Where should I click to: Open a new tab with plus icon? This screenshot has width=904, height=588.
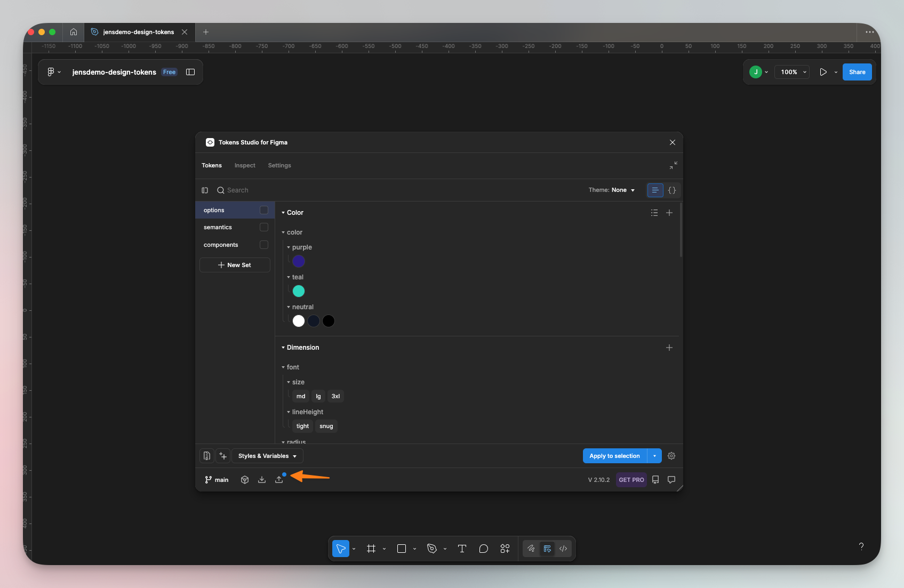point(206,32)
